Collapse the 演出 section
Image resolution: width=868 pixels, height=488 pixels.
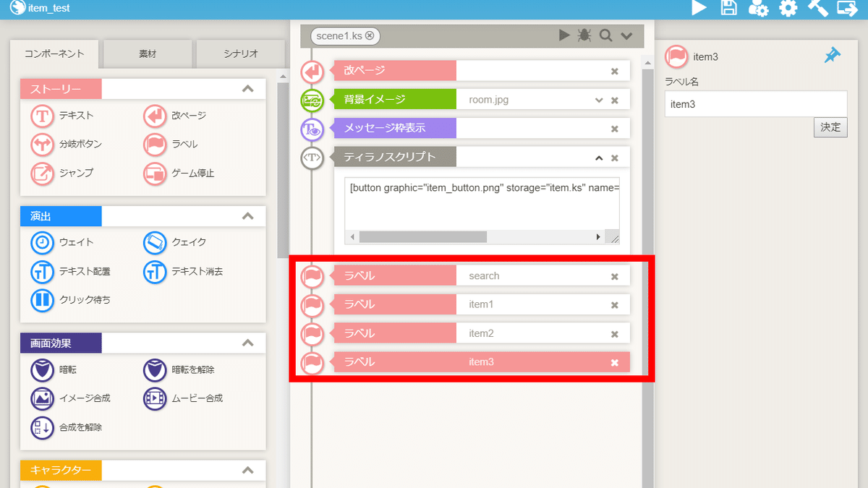coord(247,216)
